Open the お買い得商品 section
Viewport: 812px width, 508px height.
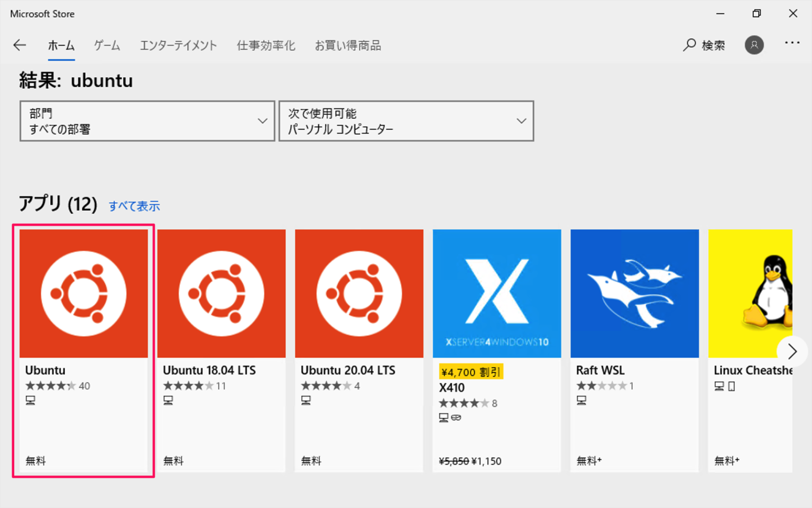click(x=348, y=45)
